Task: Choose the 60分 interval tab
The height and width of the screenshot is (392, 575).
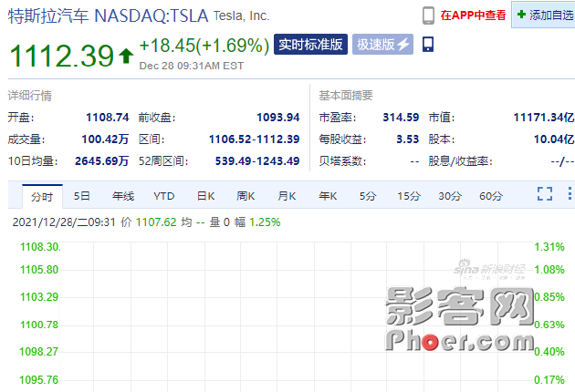Action: pos(491,196)
